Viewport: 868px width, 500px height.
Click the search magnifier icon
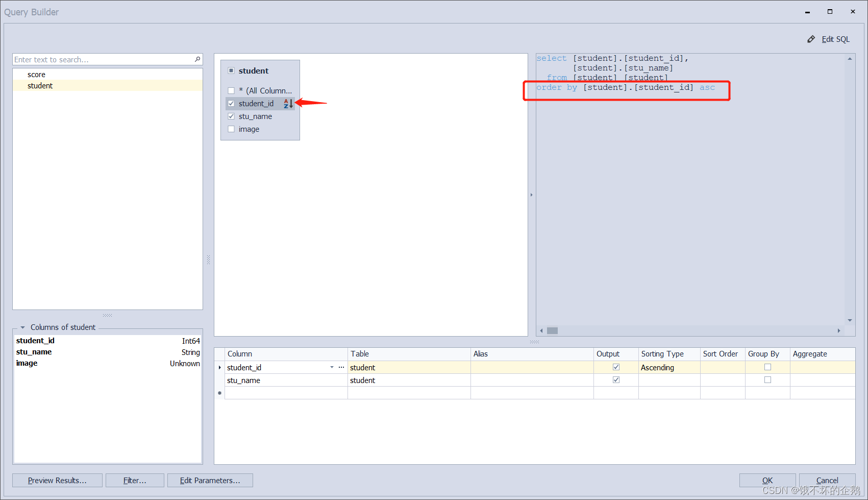197,59
